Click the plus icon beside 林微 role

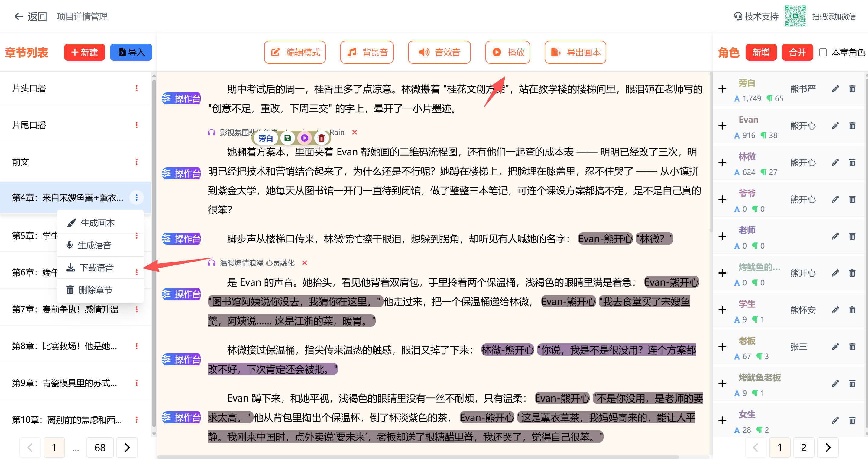(x=722, y=163)
